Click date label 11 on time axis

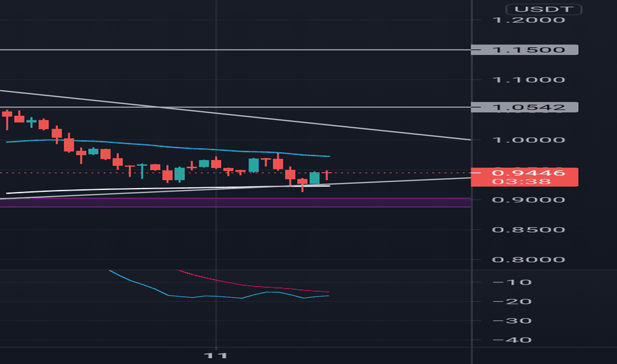[x=216, y=356]
